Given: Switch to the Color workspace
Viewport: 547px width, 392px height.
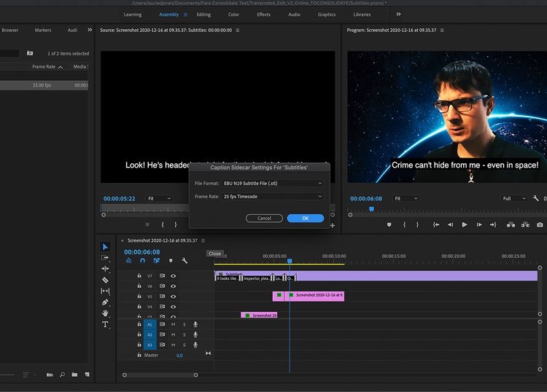Looking at the screenshot, I should pos(233,15).
